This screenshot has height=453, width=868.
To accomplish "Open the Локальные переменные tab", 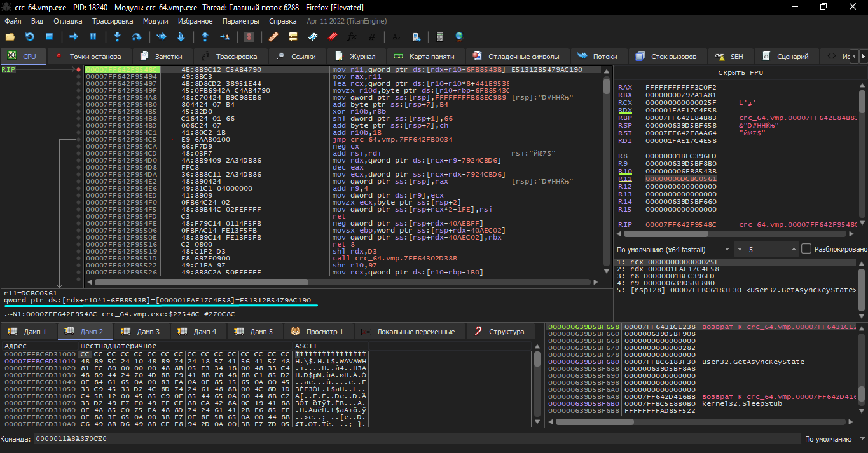I will click(409, 332).
